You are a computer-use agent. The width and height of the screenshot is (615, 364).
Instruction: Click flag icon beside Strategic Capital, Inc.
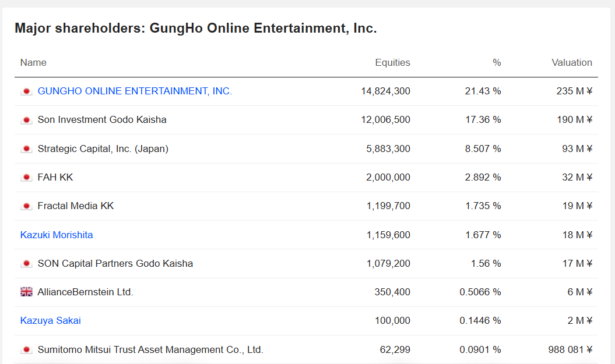[26, 149]
